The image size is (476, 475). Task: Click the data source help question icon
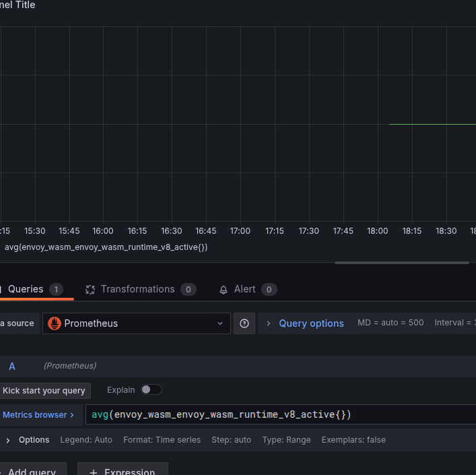point(244,323)
